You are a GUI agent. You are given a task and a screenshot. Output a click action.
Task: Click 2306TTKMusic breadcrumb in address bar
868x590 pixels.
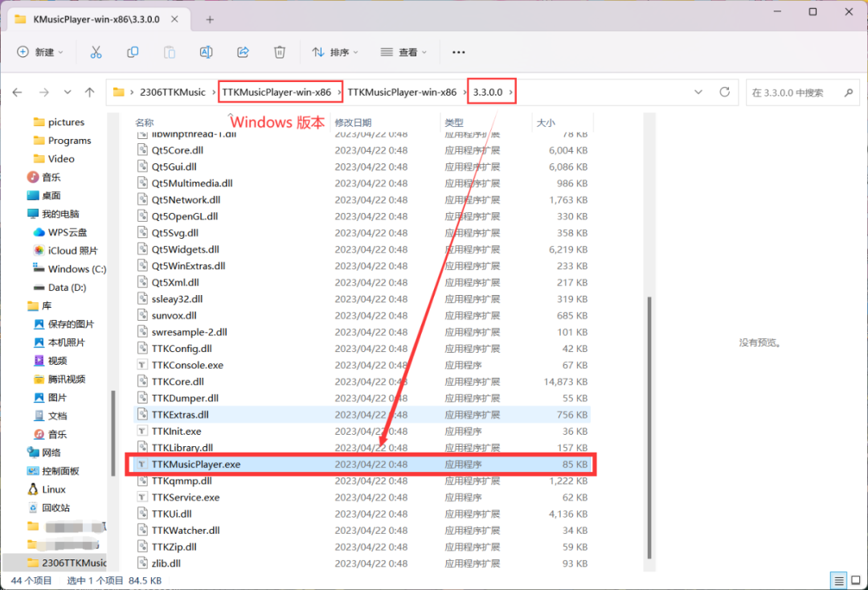(173, 92)
